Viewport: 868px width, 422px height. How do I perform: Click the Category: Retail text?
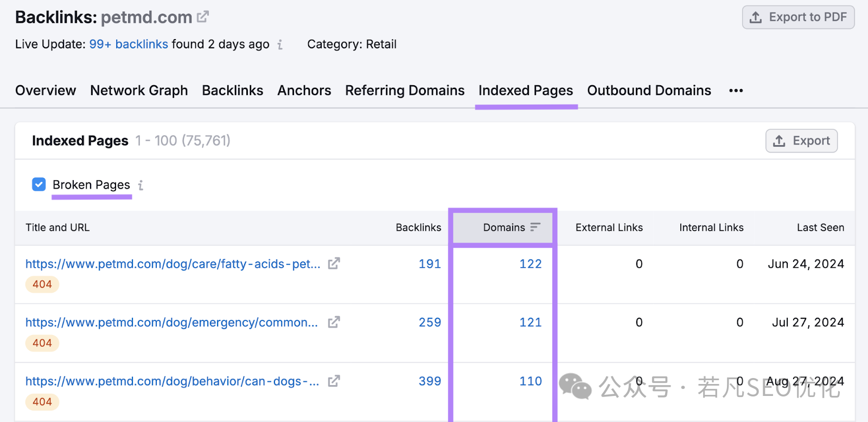(352, 45)
